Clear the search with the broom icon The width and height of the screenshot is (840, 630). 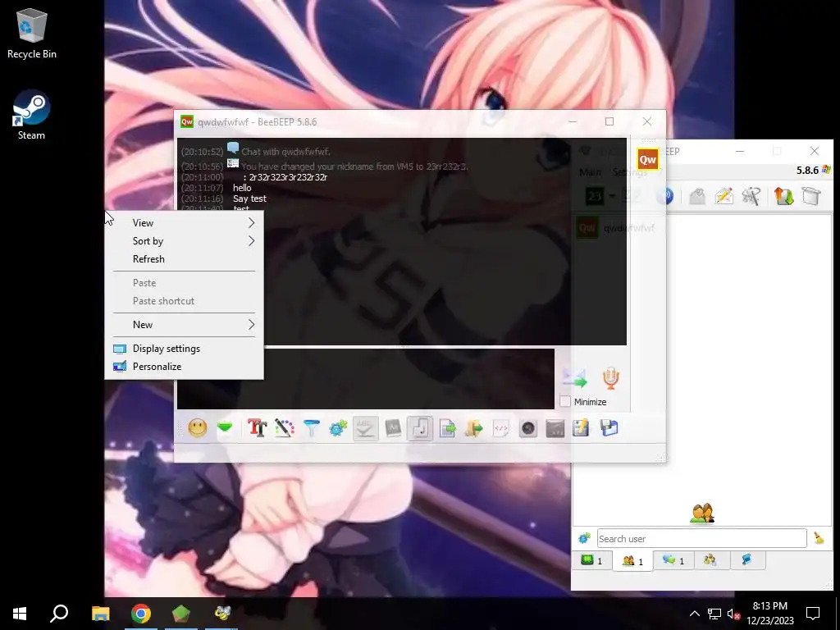pos(819,538)
